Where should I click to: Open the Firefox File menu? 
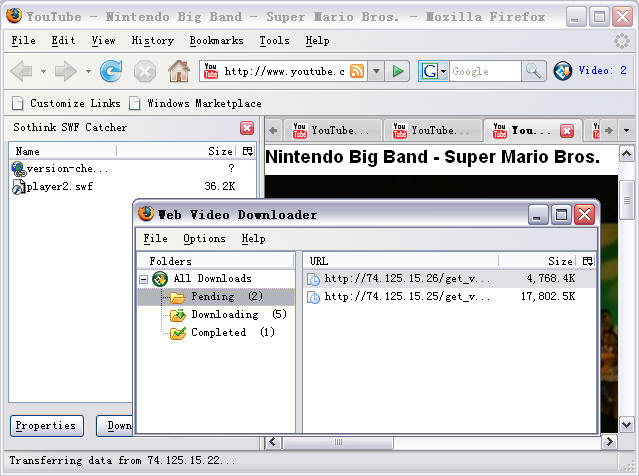(23, 41)
